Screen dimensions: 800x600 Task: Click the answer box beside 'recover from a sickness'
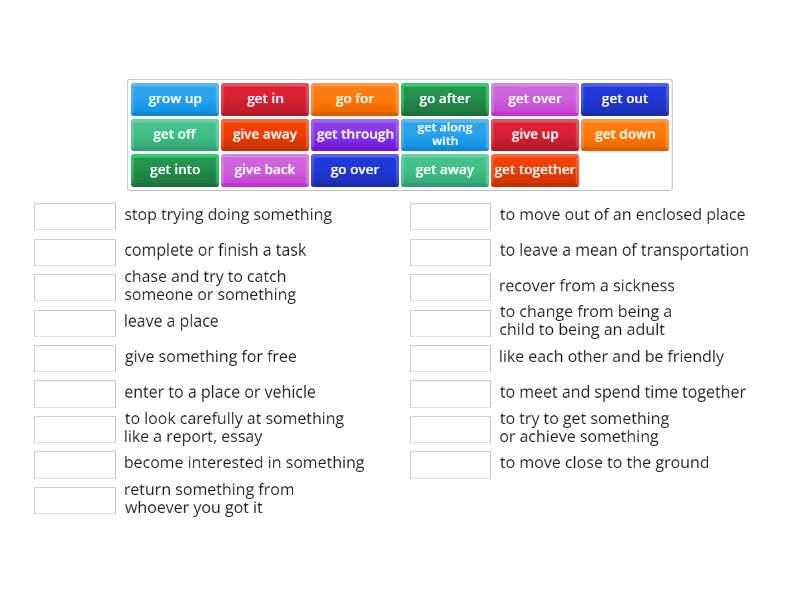[450, 287]
